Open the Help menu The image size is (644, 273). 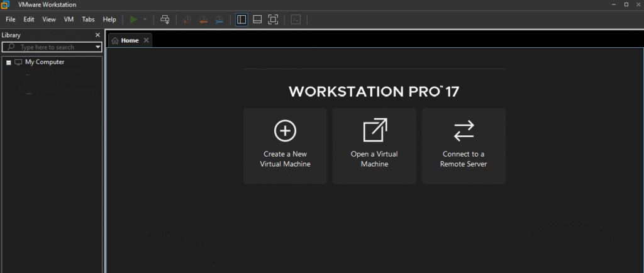pyautogui.click(x=109, y=19)
